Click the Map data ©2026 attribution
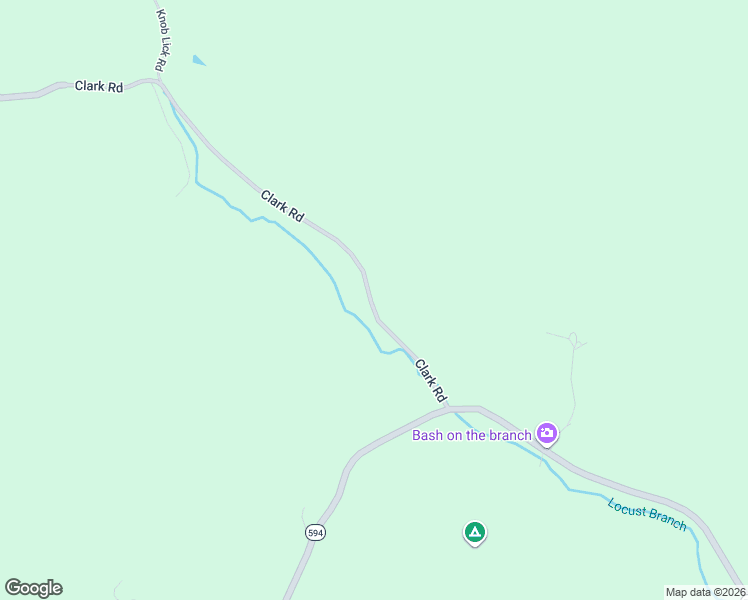748x600 pixels. (x=706, y=592)
